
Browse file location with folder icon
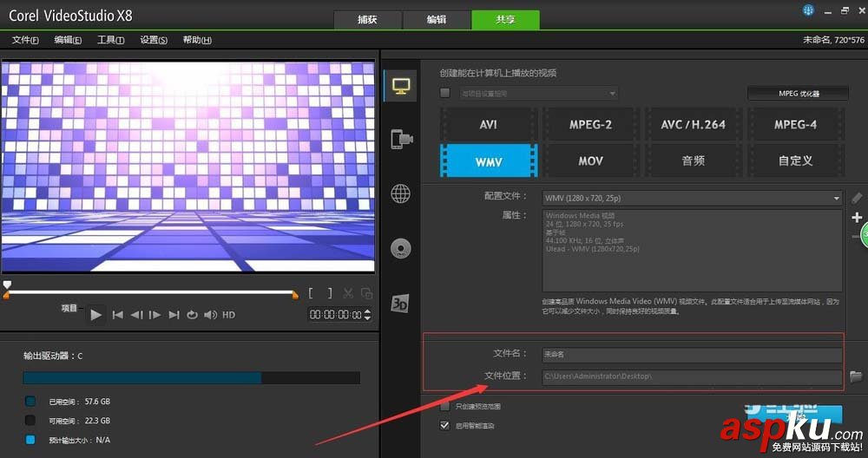[x=856, y=376]
